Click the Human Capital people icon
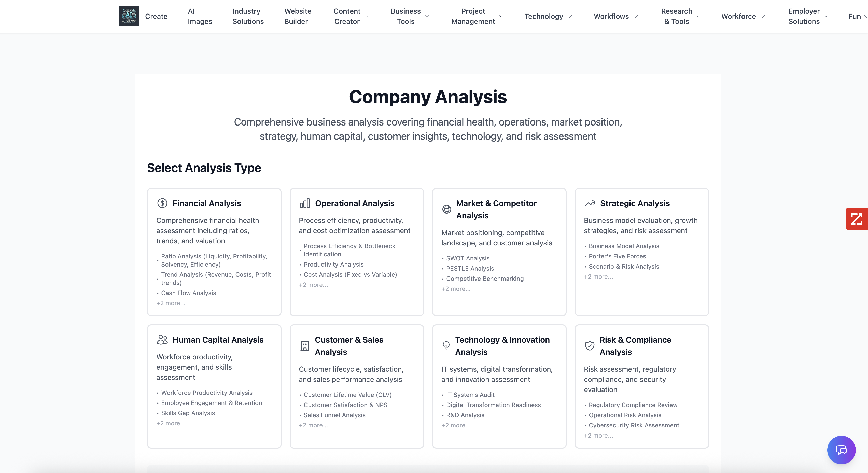The image size is (868, 473). (162, 340)
